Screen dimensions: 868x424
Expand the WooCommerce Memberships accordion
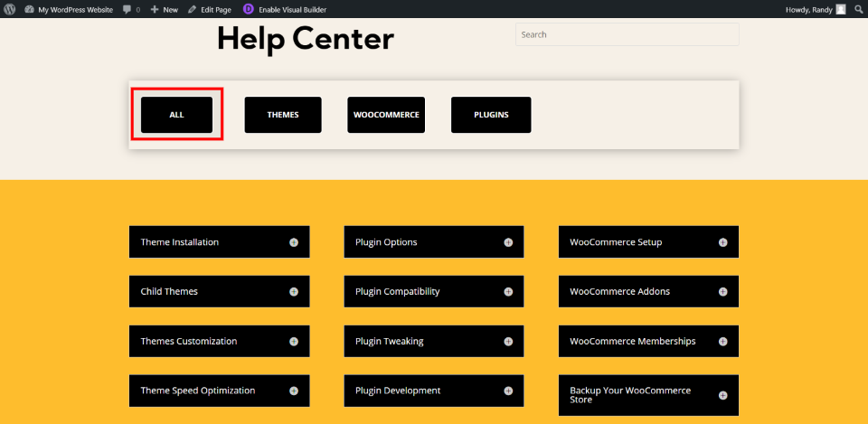pyautogui.click(x=649, y=341)
